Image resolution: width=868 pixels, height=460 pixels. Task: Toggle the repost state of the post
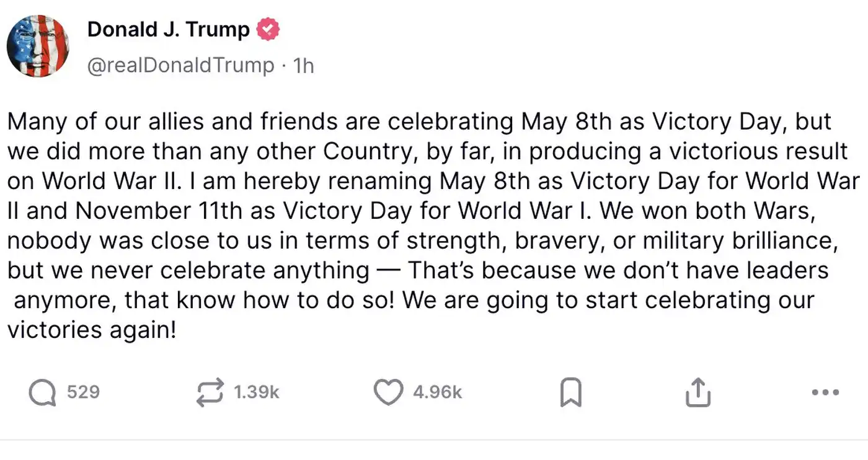point(210,391)
